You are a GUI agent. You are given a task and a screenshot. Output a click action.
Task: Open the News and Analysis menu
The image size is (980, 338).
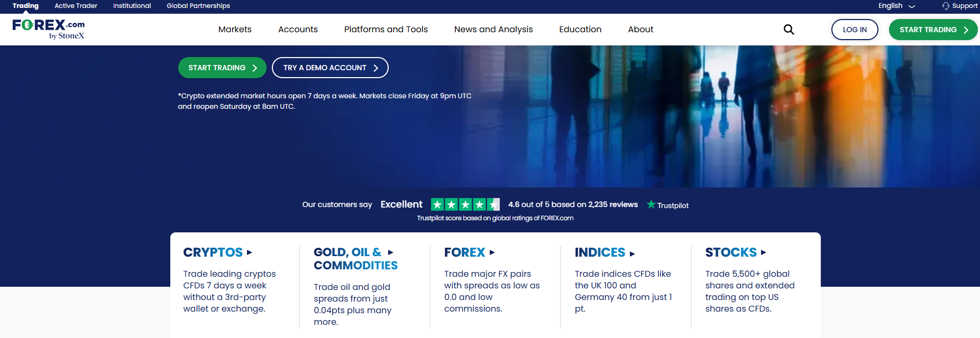pos(493,30)
